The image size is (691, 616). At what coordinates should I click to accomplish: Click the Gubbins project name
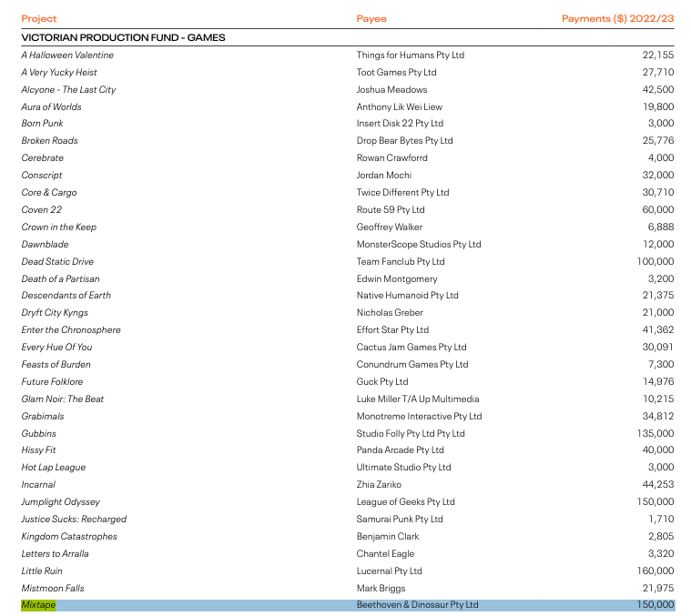coord(39,434)
